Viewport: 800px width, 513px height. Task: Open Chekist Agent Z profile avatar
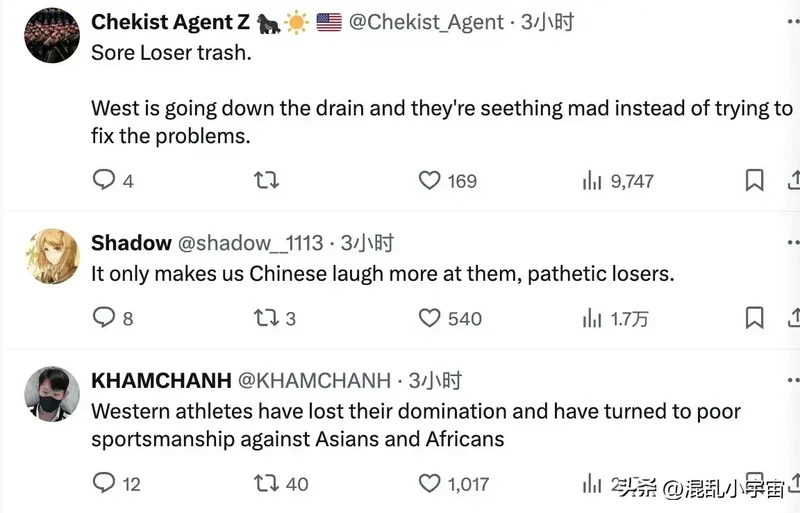[52, 36]
